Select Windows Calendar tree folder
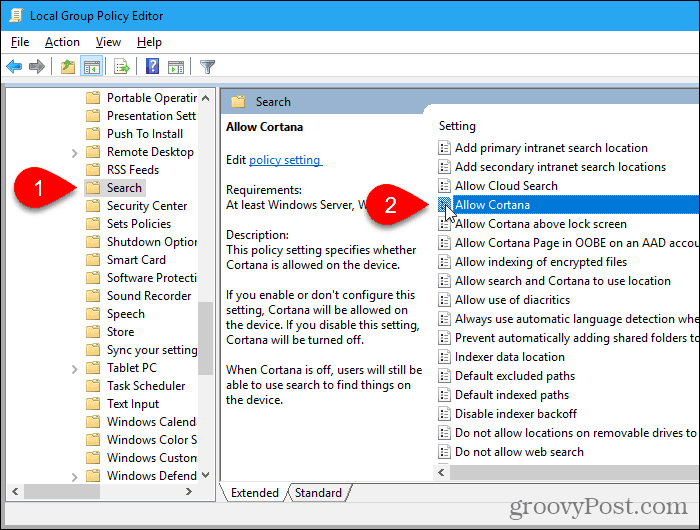The width and height of the screenshot is (700, 530). 151,422
